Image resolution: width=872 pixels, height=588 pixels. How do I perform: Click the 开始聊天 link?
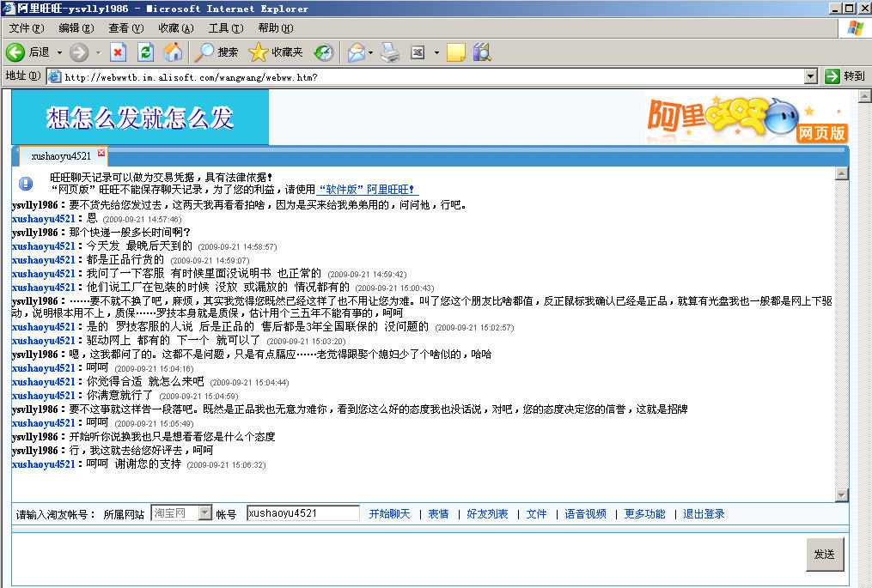point(389,514)
